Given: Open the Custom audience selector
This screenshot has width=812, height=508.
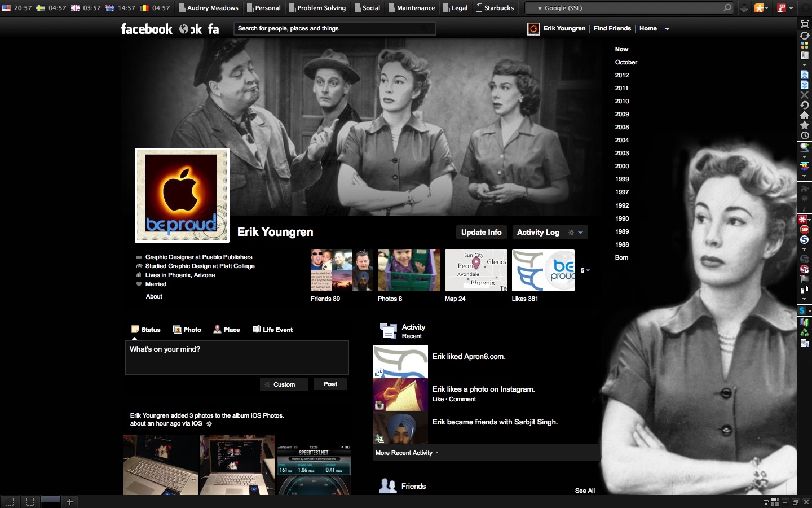Looking at the screenshot, I should 284,384.
